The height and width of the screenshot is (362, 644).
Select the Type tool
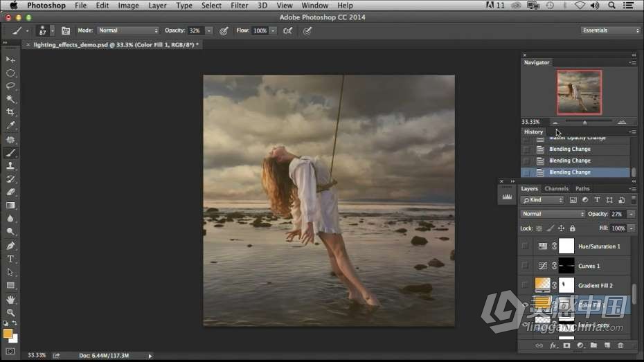10,260
